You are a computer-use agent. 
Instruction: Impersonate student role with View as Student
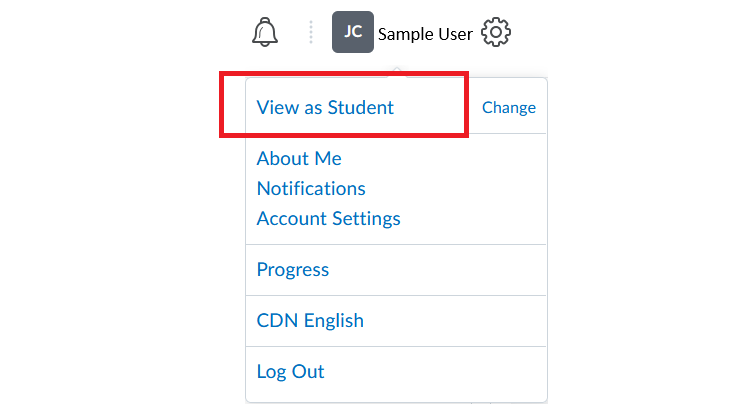(325, 108)
